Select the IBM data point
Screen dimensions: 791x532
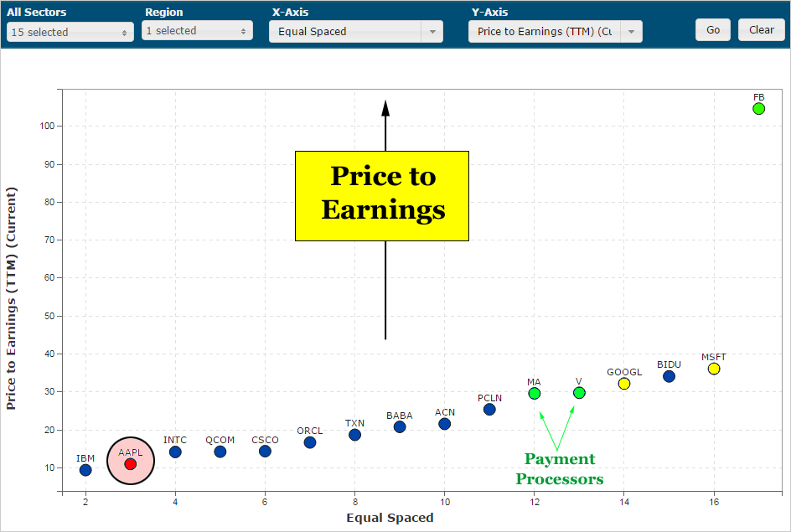coord(85,470)
